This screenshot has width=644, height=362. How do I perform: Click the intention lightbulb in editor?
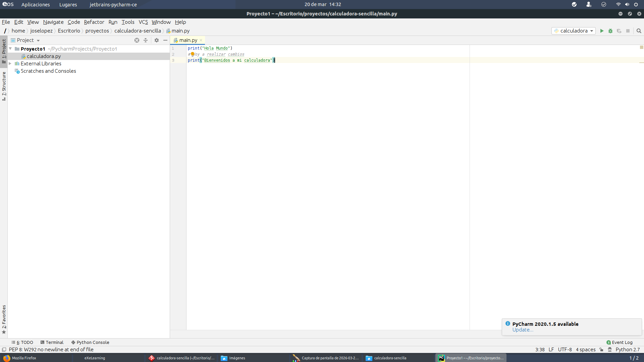click(193, 54)
